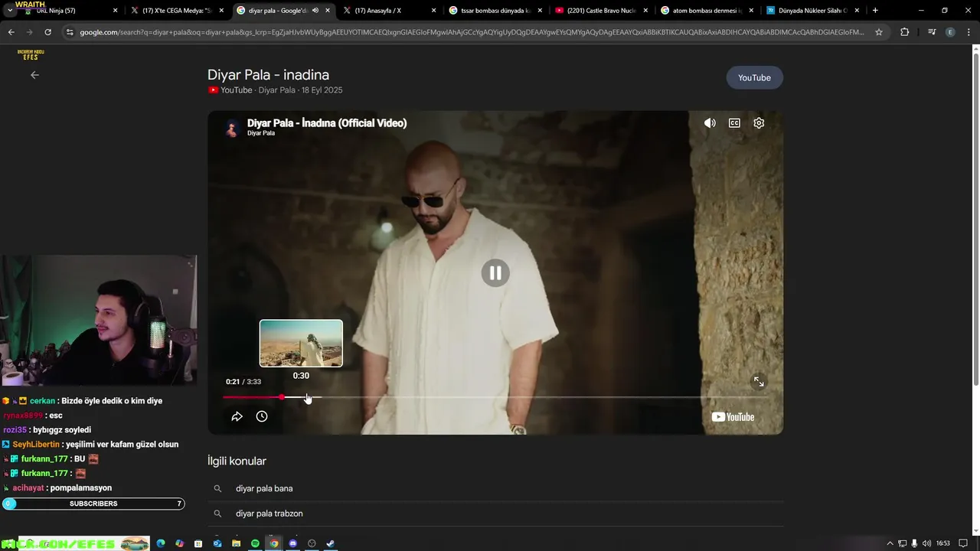This screenshot has width=980, height=551.
Task: Click the watch later clock icon
Action: tap(262, 416)
